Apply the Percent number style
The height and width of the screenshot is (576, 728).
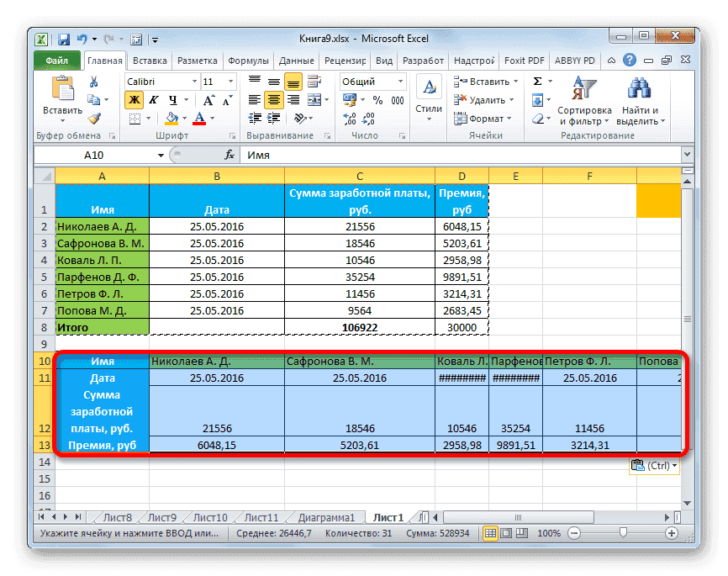pos(377,100)
